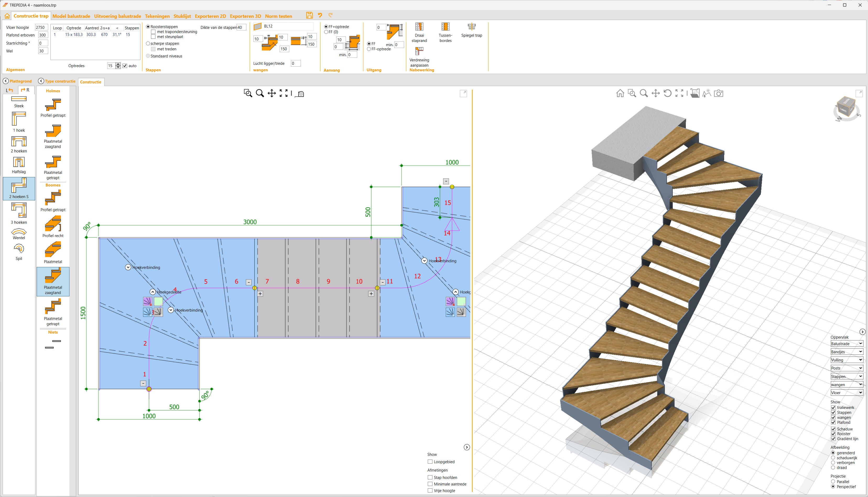Take a screenshot with the camera icon
The image size is (868, 497).
[x=719, y=93]
